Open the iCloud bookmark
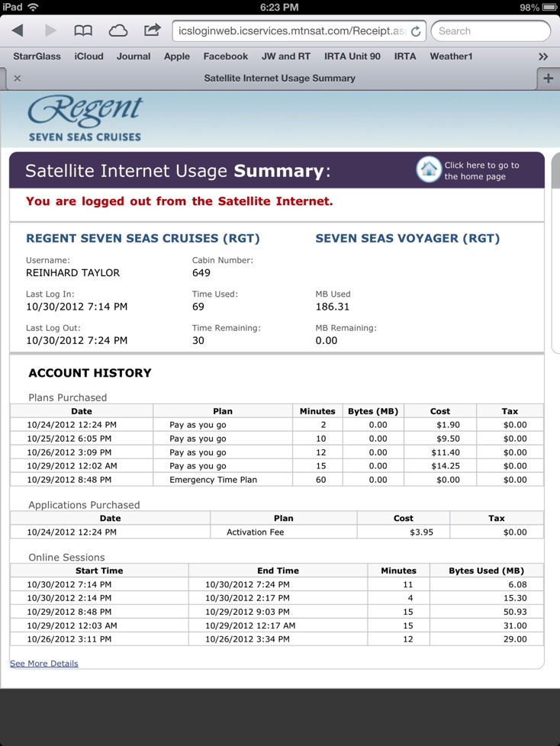 (89, 56)
